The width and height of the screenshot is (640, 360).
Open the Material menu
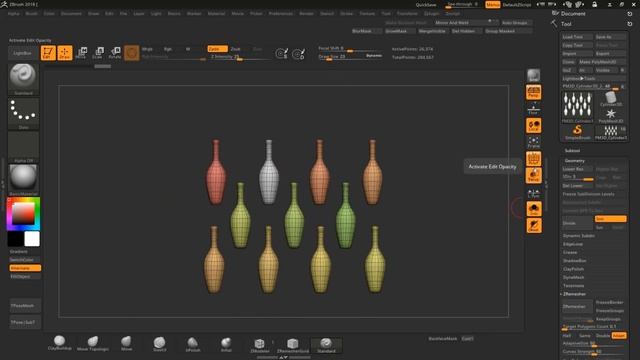[216, 13]
